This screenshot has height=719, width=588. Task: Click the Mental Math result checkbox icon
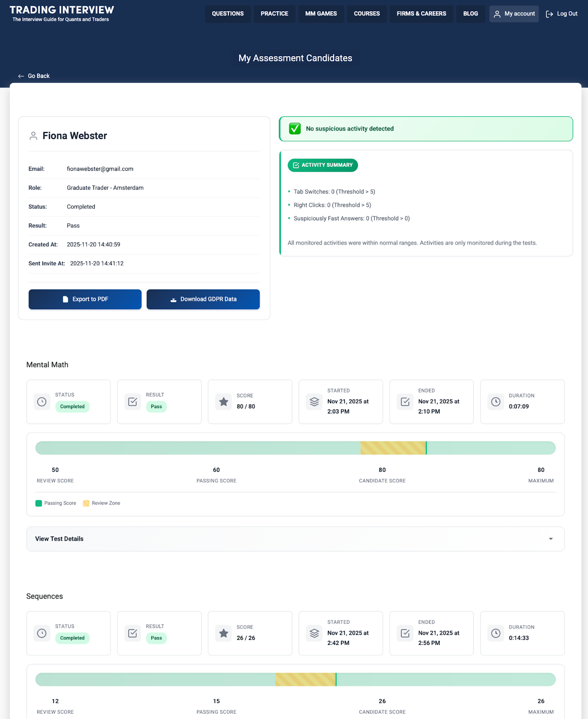(x=133, y=402)
